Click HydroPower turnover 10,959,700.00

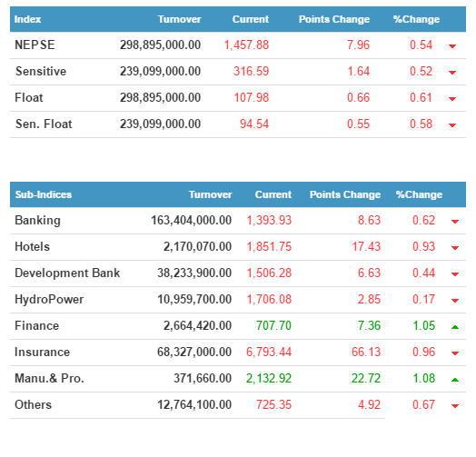point(194,300)
